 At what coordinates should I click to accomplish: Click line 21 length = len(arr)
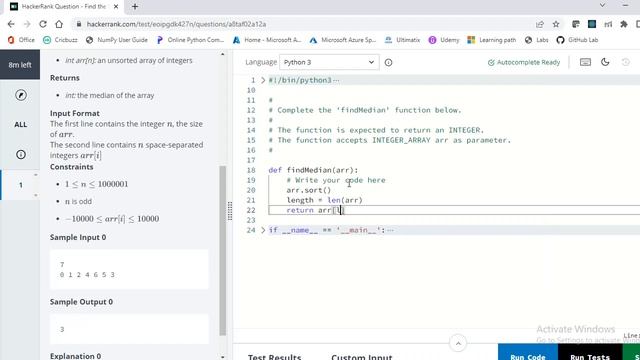pos(324,200)
